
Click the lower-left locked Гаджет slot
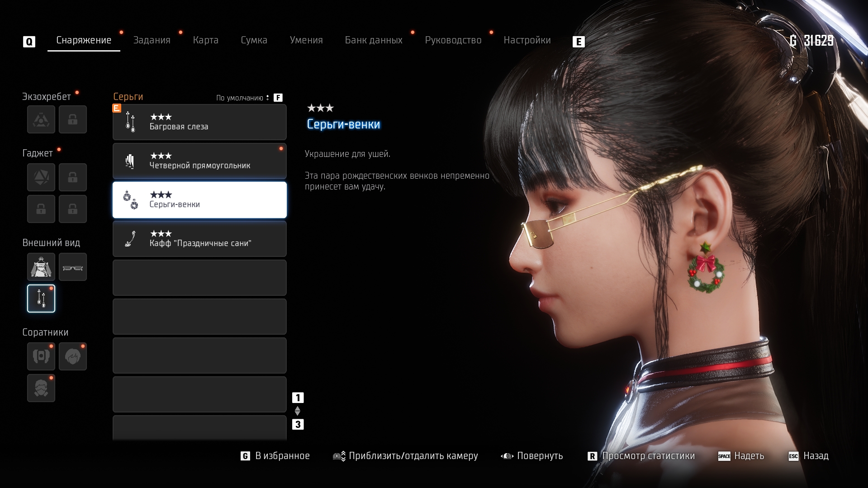click(x=41, y=209)
